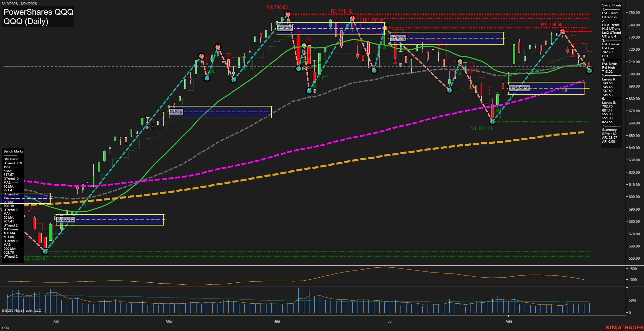Select the Jul label on time axis
644x331 pixels.
point(390,321)
